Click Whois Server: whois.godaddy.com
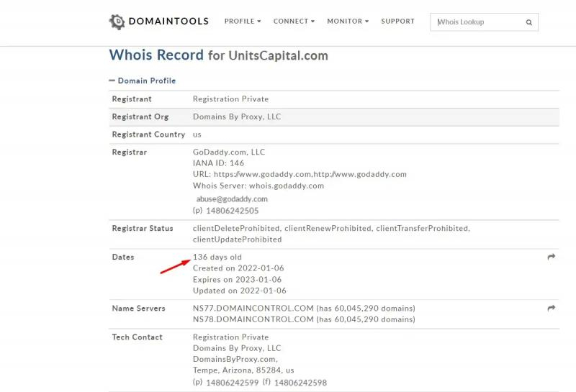 [x=258, y=186]
